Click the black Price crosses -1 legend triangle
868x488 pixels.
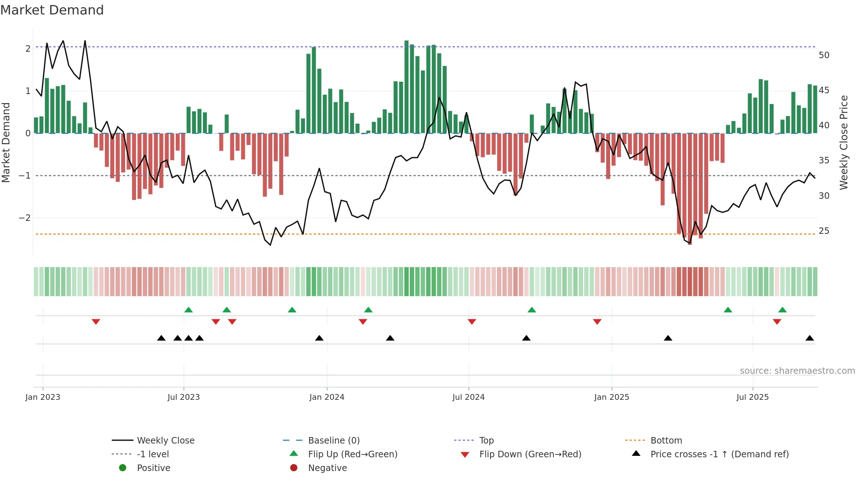click(x=636, y=453)
